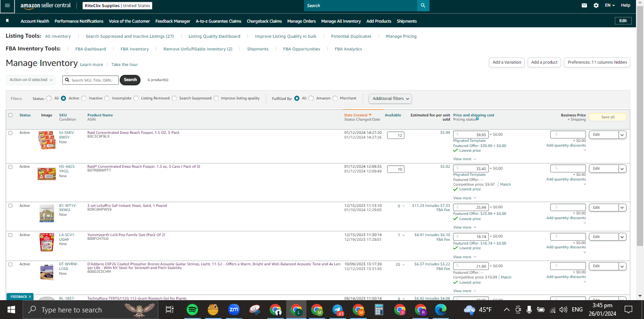The height and width of the screenshot is (319, 644).
Task: Open the settings gear icon
Action: pyautogui.click(x=596, y=6)
